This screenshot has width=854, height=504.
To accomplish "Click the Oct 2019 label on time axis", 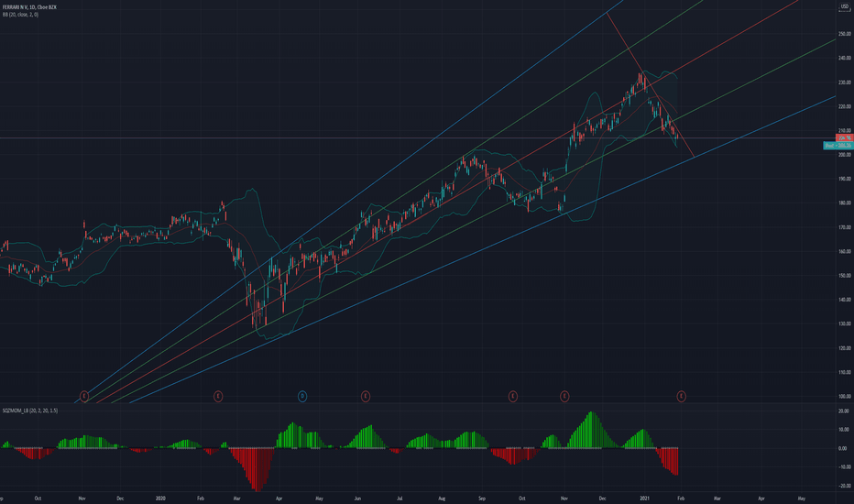I will (38, 498).
